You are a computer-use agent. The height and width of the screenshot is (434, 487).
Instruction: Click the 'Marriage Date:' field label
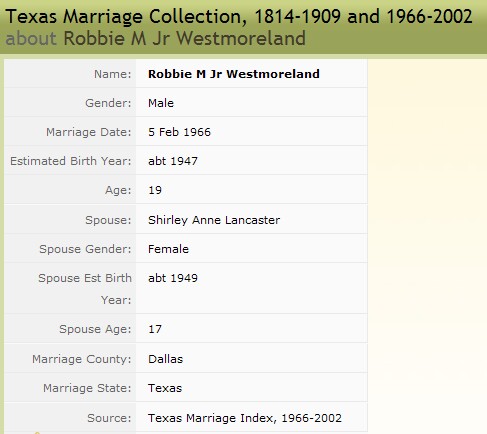tap(89, 132)
